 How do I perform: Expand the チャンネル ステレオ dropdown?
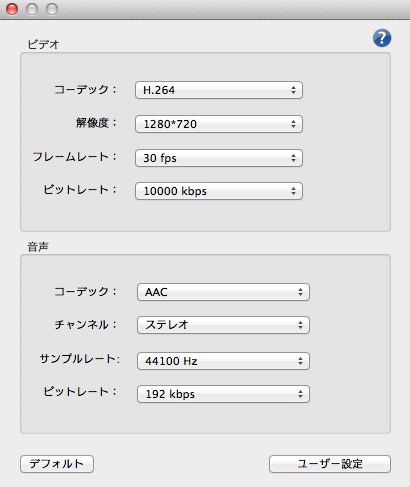(x=223, y=325)
